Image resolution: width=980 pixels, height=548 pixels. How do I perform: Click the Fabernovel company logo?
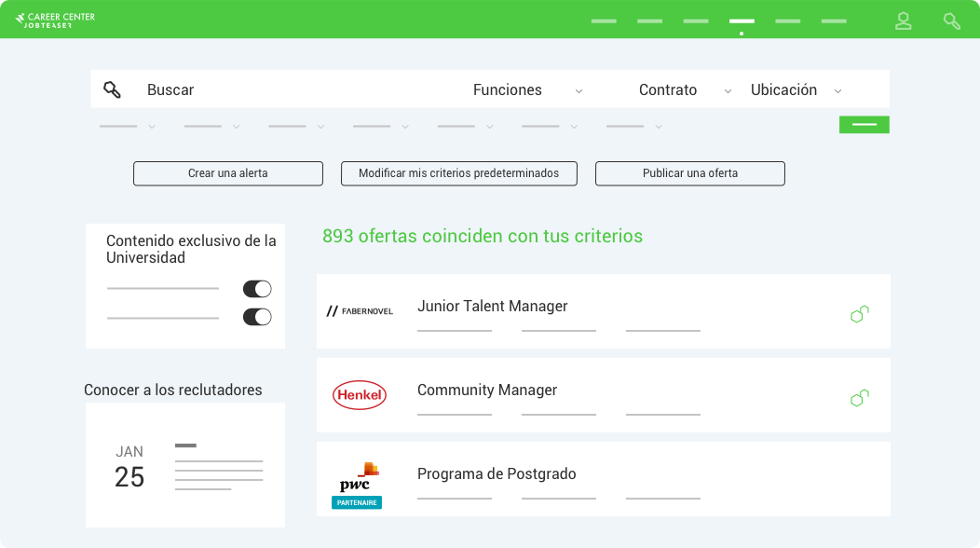(x=360, y=311)
